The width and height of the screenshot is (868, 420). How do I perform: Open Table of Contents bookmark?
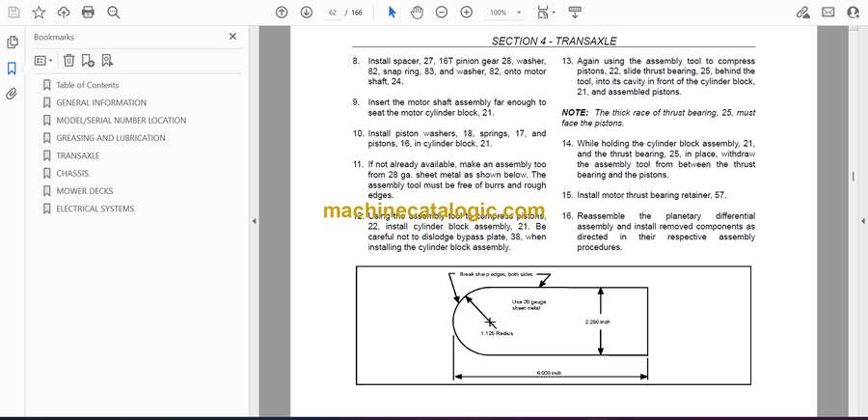88,85
